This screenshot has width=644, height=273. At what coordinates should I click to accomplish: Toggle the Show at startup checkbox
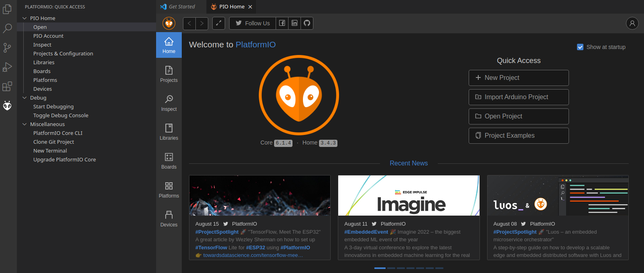(580, 47)
